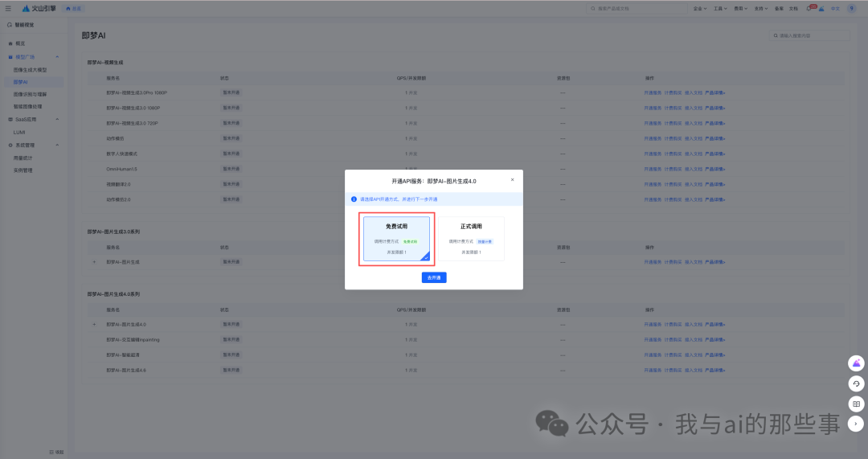This screenshot has width=868, height=459.
Task: Click the info icon in dialog notice
Action: click(354, 199)
